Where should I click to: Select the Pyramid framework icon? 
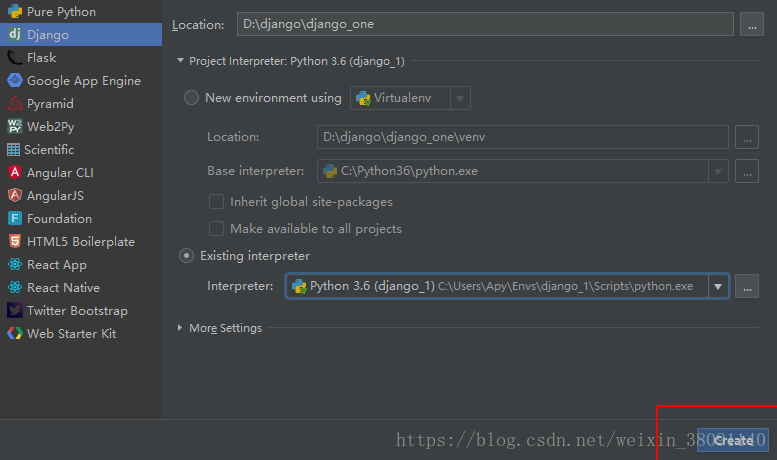[15, 103]
